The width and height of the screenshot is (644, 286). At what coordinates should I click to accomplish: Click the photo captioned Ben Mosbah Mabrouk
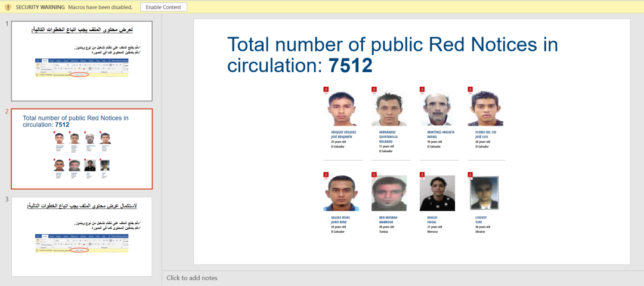click(389, 193)
